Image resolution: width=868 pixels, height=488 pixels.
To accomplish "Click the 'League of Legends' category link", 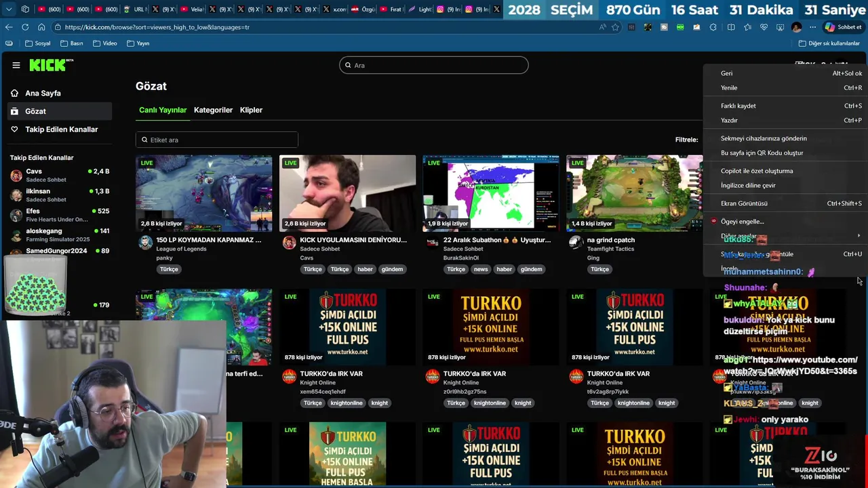I will [181, 249].
